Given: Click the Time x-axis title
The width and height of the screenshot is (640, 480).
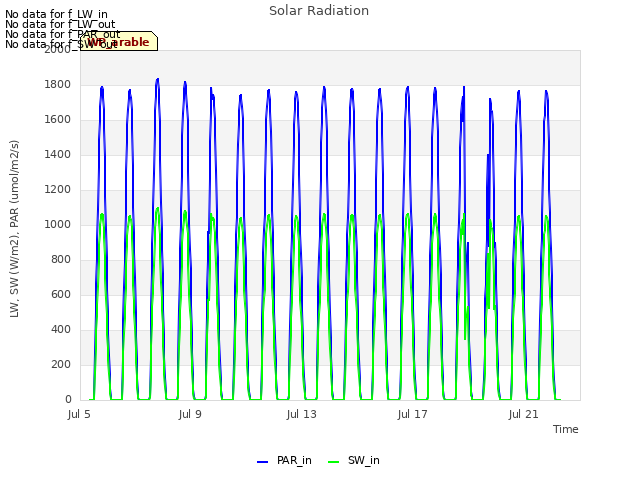Looking at the screenshot, I should tap(566, 429).
